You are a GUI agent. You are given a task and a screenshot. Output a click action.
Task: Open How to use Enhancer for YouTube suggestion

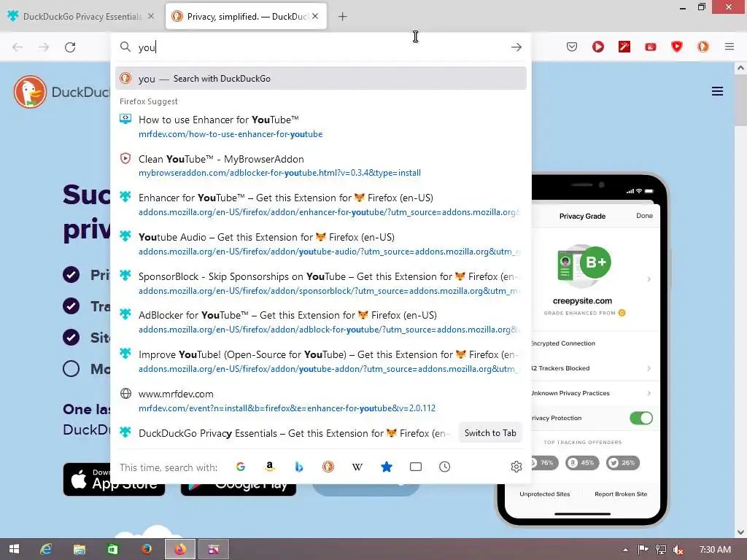click(x=321, y=127)
